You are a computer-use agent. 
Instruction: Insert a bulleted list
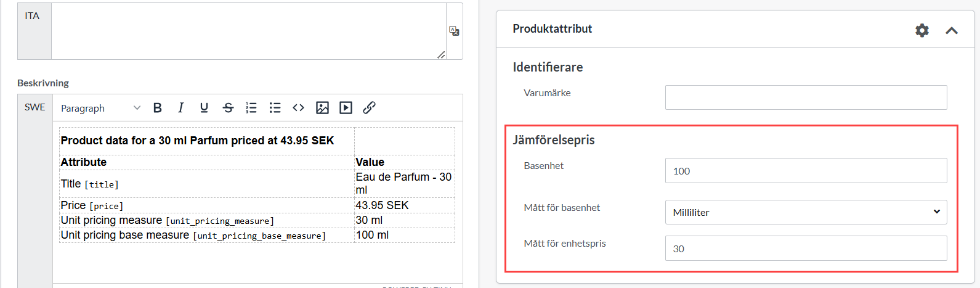[275, 108]
